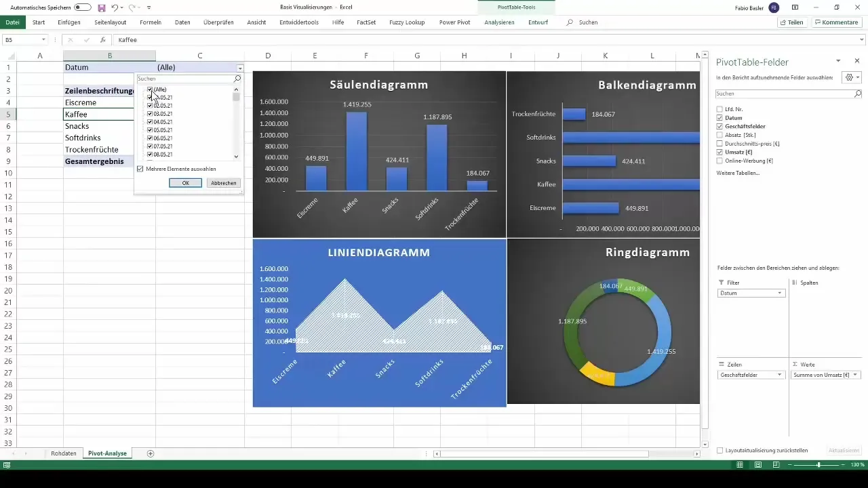The width and height of the screenshot is (868, 488).
Task: Open the Quick Access Toolbar customize arrow
Action: tap(149, 7)
